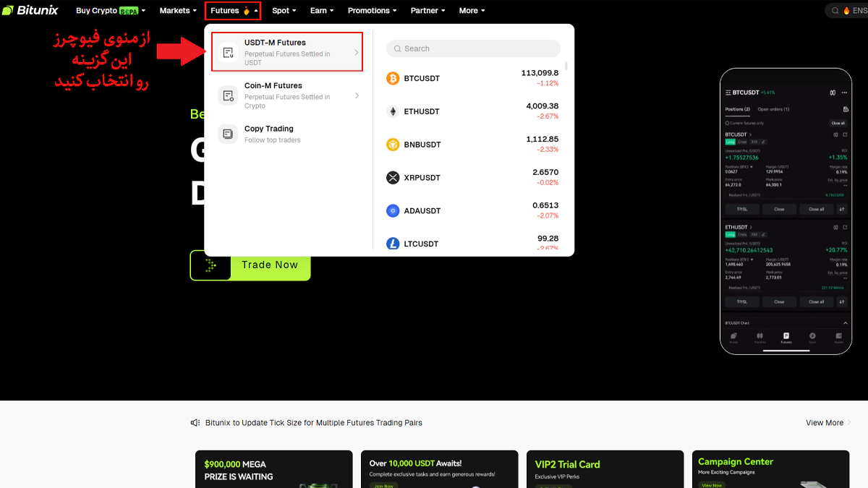Click the Copy Trading icon
The image size is (868, 488).
coord(228,134)
